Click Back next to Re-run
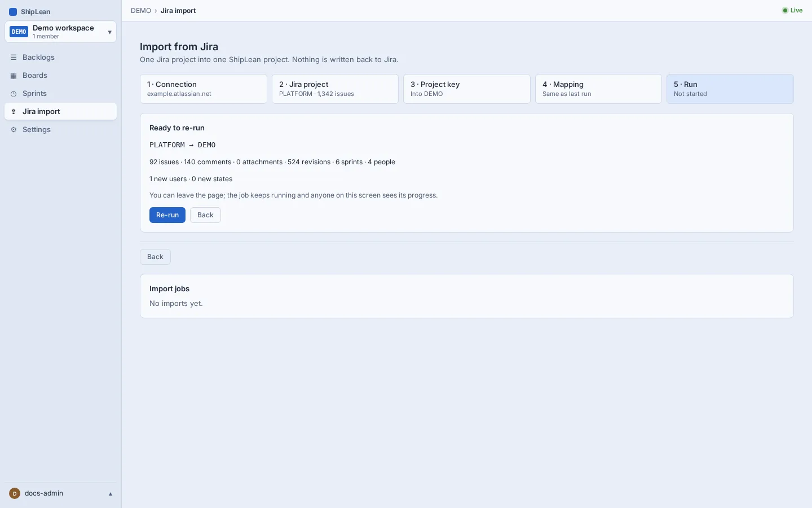The image size is (812, 508). tap(205, 215)
